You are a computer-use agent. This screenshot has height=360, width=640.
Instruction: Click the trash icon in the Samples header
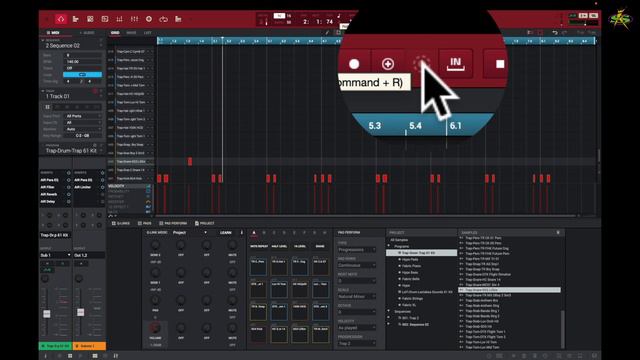pyautogui.click(x=558, y=233)
